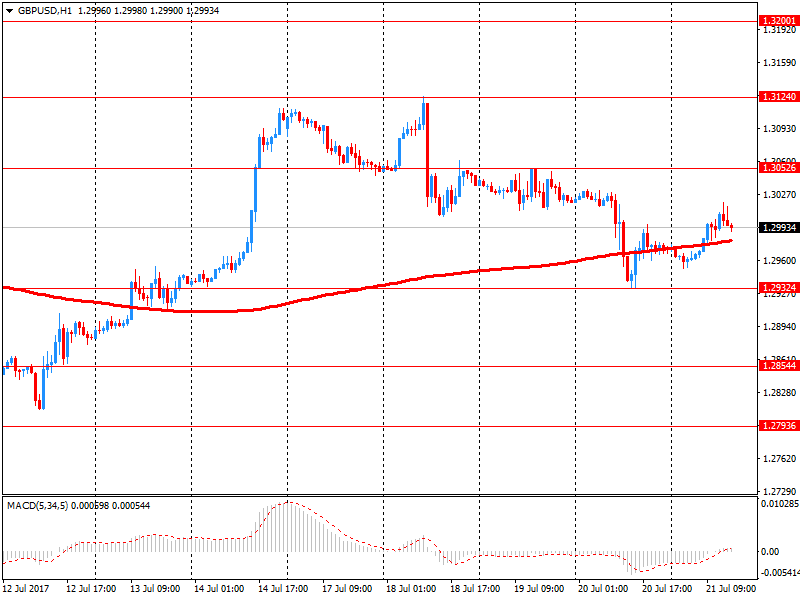Select the 20 Jul 17:00 time axis label
Image resolution: width=800 pixels, height=600 pixels.
click(667, 589)
